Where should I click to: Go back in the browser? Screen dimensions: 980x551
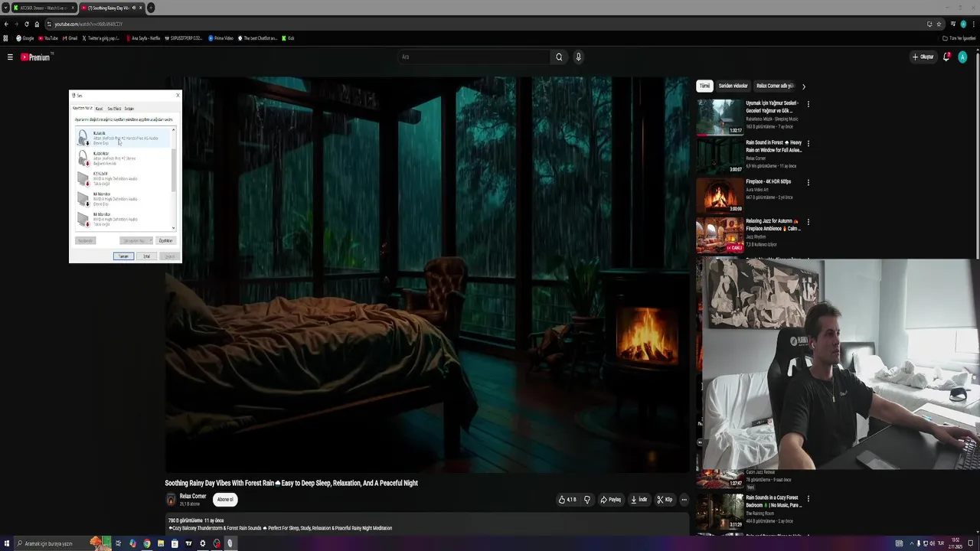click(6, 24)
